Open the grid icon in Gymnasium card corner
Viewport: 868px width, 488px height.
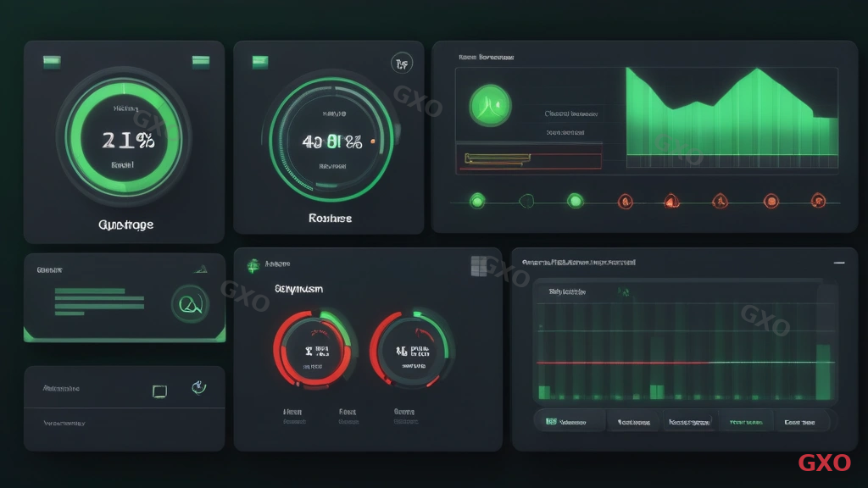click(479, 264)
